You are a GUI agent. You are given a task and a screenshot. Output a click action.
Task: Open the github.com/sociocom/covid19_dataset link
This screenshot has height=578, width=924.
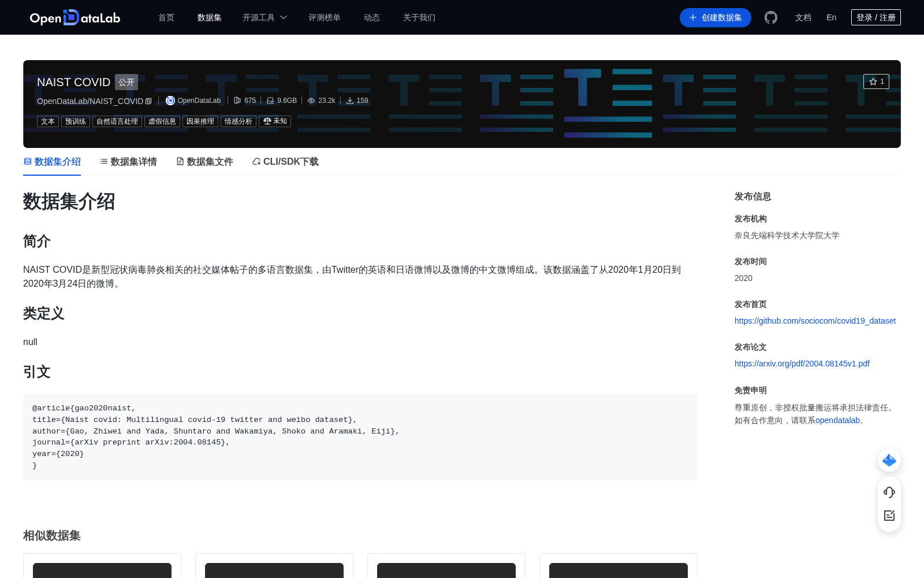pyautogui.click(x=815, y=321)
